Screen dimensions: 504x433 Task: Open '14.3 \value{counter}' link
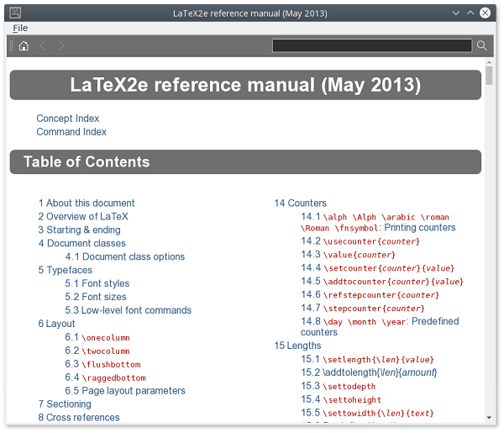pyautogui.click(x=348, y=255)
